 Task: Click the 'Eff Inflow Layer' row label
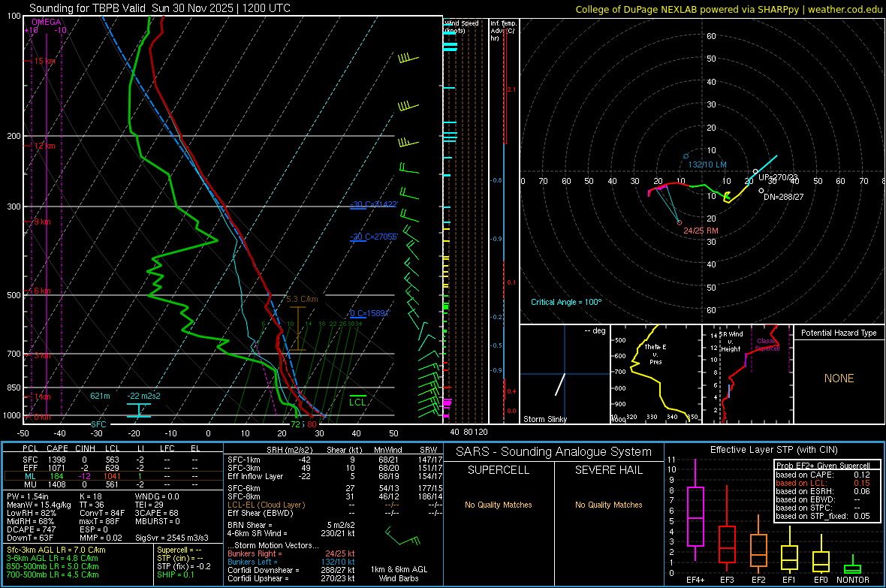click(255, 476)
